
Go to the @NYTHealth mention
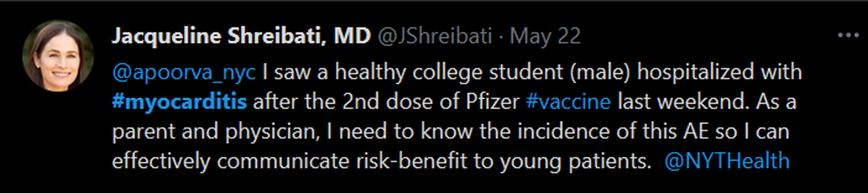pos(727,161)
